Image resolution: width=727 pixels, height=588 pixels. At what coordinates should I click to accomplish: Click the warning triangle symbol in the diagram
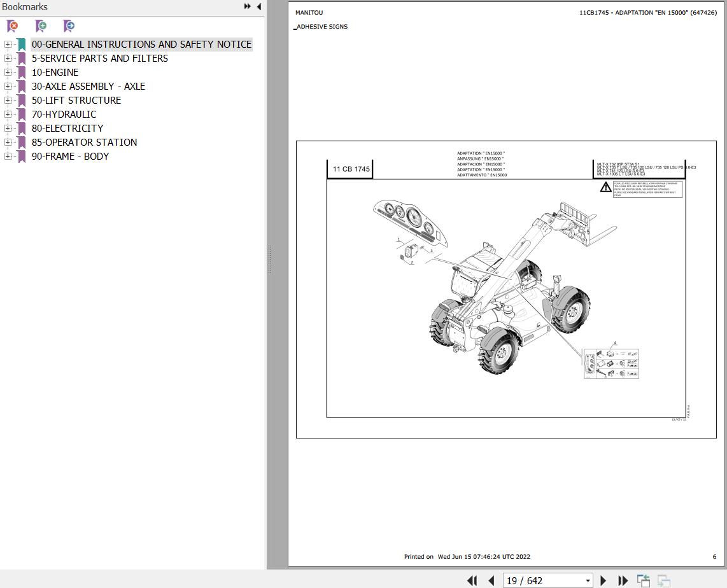pyautogui.click(x=605, y=187)
